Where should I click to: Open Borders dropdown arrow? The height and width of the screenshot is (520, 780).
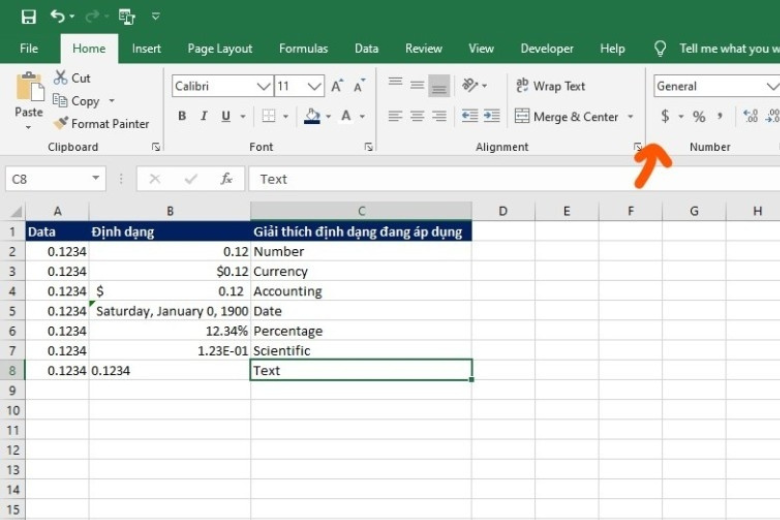(x=286, y=116)
